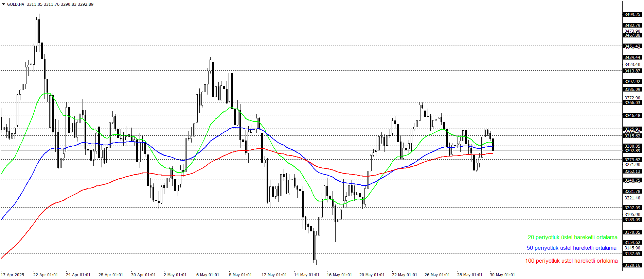Click the 17 Apr 2025 date label
This screenshot has height=279, width=644.
tap(13, 275)
